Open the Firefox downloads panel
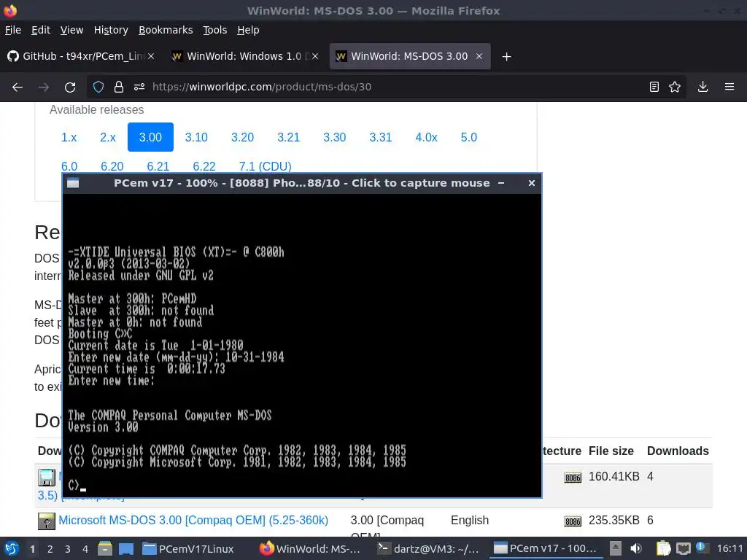This screenshot has width=747, height=560. click(703, 87)
